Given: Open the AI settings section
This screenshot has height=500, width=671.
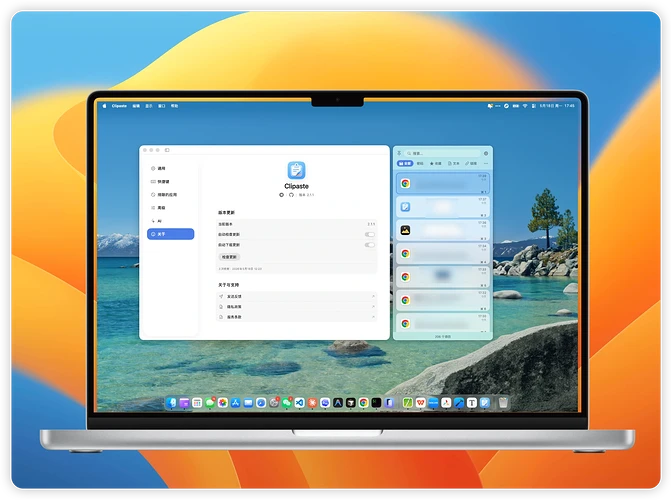Looking at the screenshot, I should (170, 221).
